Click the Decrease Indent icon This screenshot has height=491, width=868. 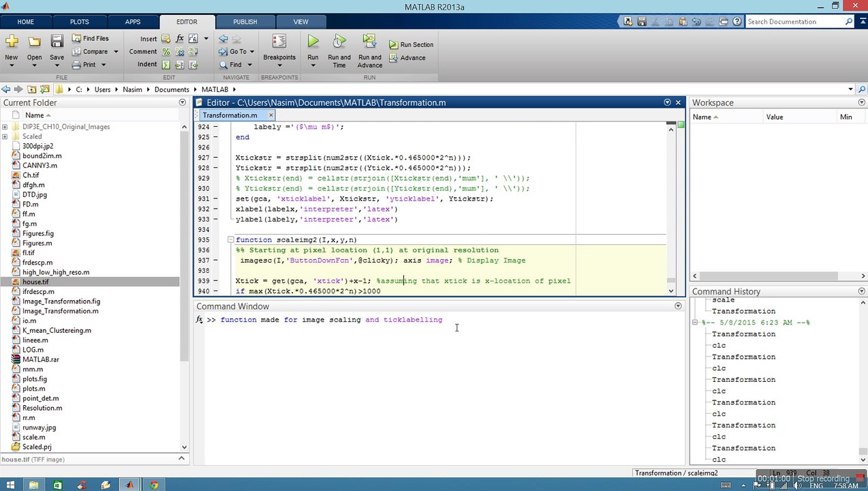(193, 65)
